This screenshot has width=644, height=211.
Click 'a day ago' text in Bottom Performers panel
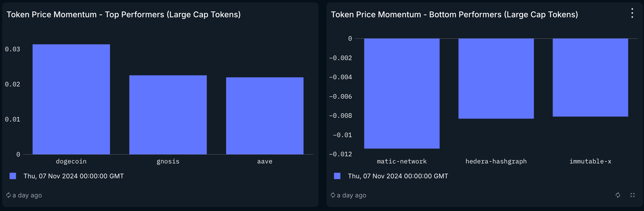click(352, 195)
